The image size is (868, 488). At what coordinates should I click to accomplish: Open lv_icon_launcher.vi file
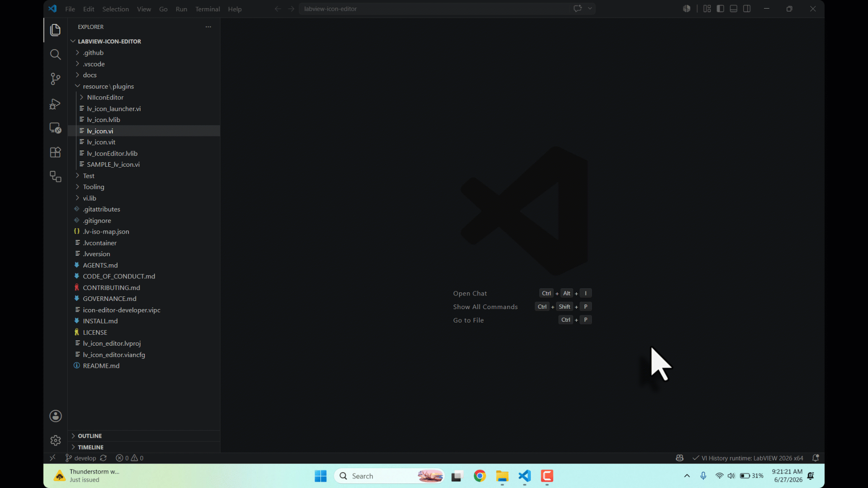(x=114, y=109)
